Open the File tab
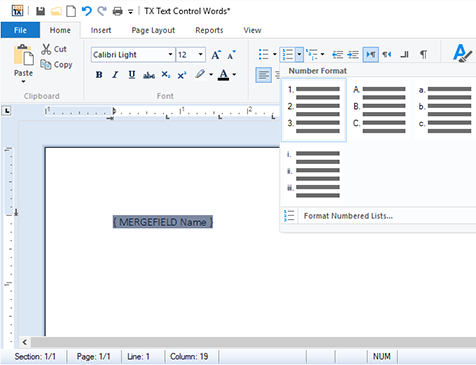Screen dimensions: 476x365 (x=20, y=30)
